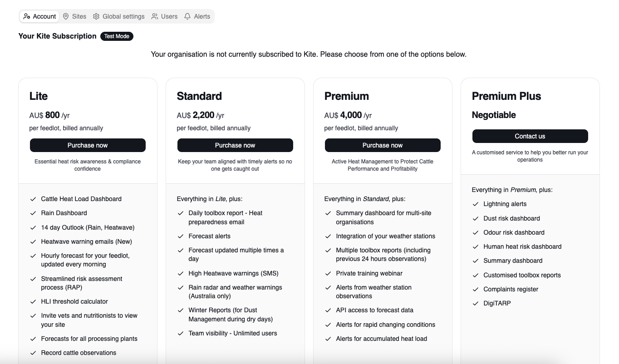The height and width of the screenshot is (364, 619).
Task: Click the Test Mode badge
Action: pos(117,36)
